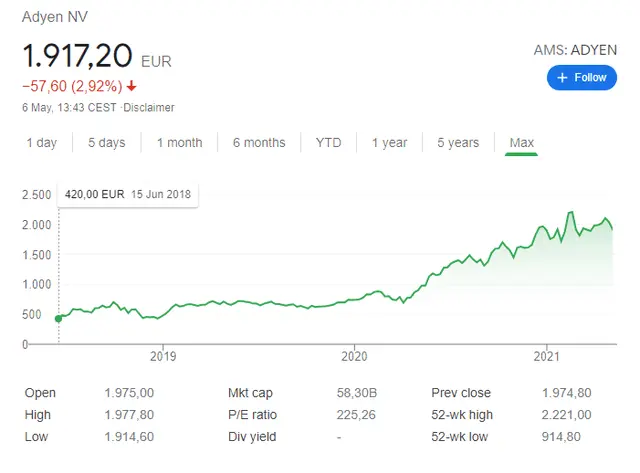Select the 1 month range tab

point(180,142)
